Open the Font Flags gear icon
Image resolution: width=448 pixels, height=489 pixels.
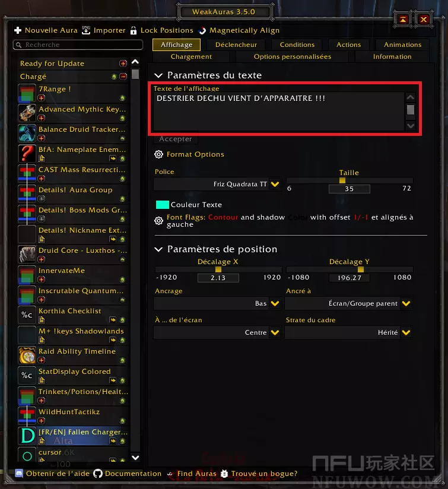158,221
